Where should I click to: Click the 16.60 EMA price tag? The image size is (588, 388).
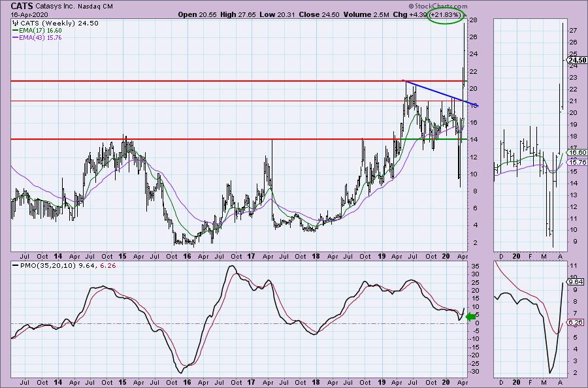(578, 152)
